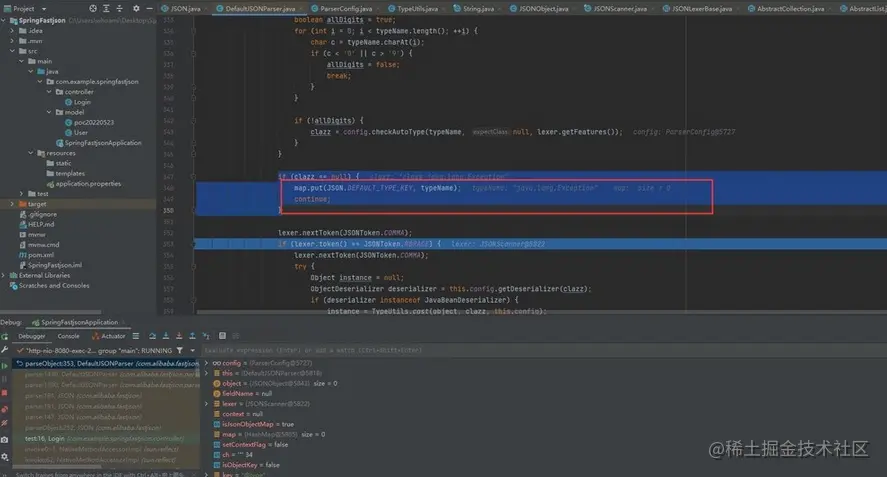Collapse the controller package
This screenshot has width=887, height=477.
pyautogui.click(x=49, y=92)
